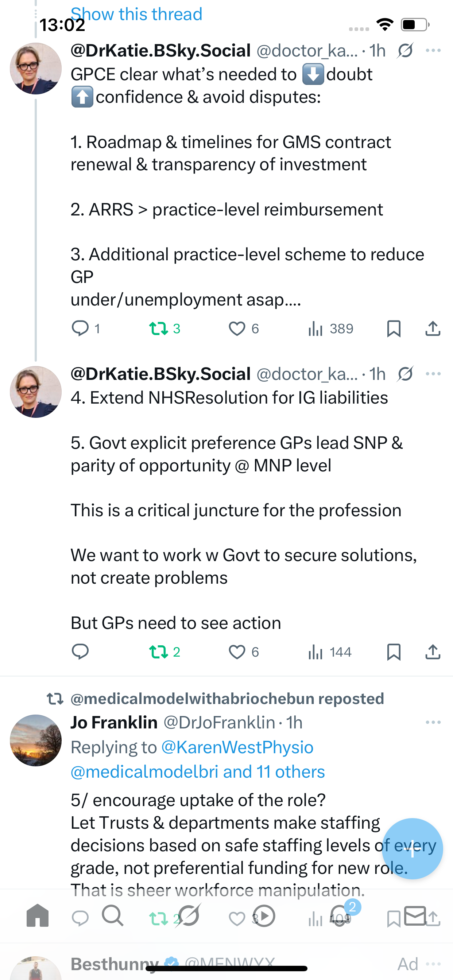Tap the compose new post button

pos(412,848)
